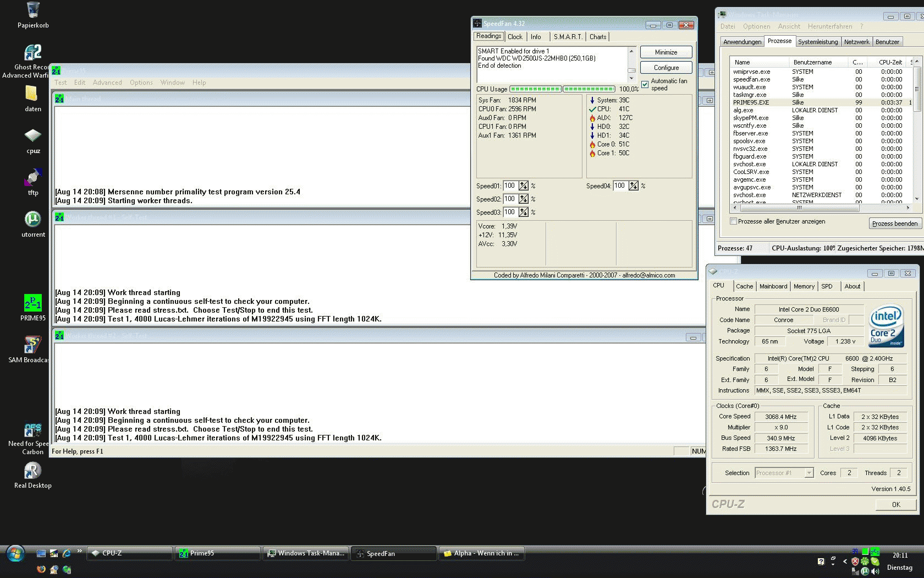Screen dimensions: 924x578
Task: Click the Worker thread #2 window icon
Action: (x=59, y=335)
